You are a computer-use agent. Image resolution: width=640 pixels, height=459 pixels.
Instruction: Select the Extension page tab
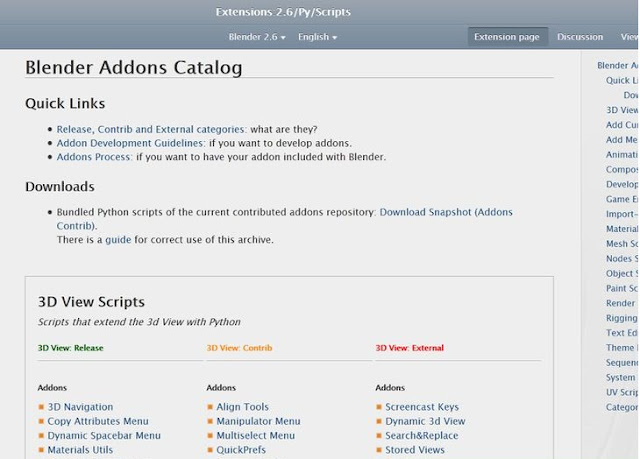pyautogui.click(x=507, y=37)
